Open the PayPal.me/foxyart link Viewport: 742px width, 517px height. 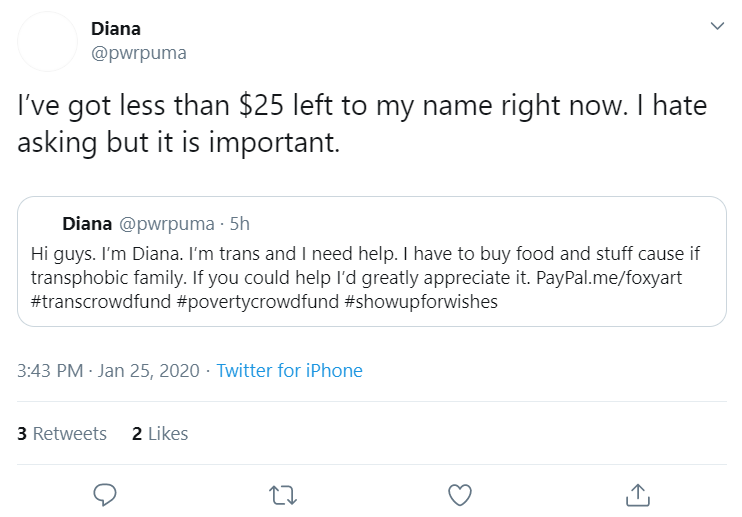609,278
